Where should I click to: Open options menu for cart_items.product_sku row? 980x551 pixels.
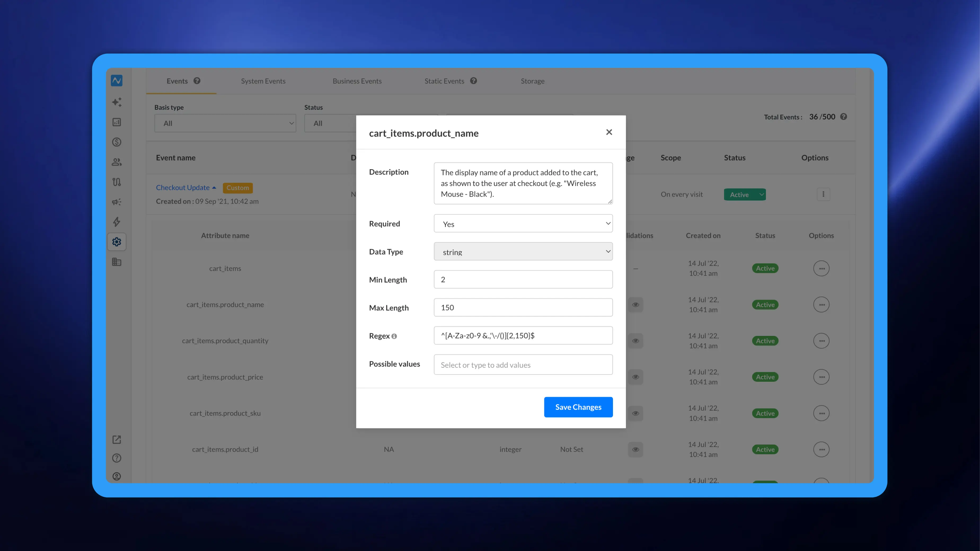click(x=821, y=413)
